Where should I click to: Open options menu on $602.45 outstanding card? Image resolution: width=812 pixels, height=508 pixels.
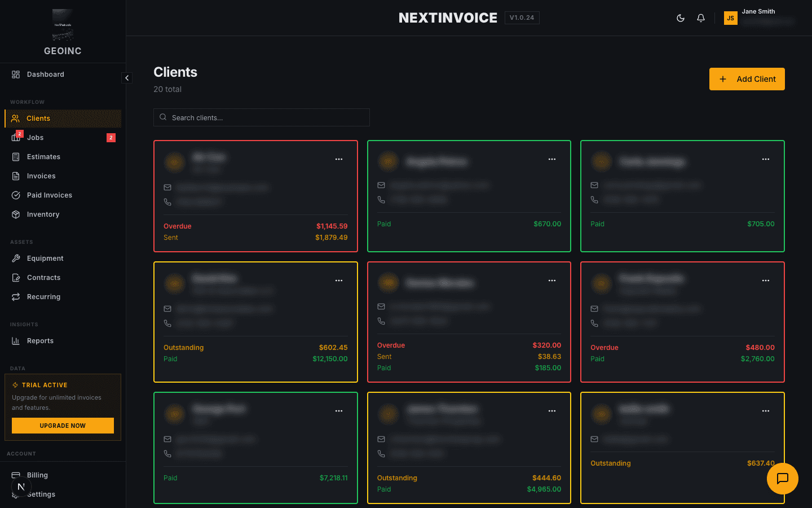(339, 281)
